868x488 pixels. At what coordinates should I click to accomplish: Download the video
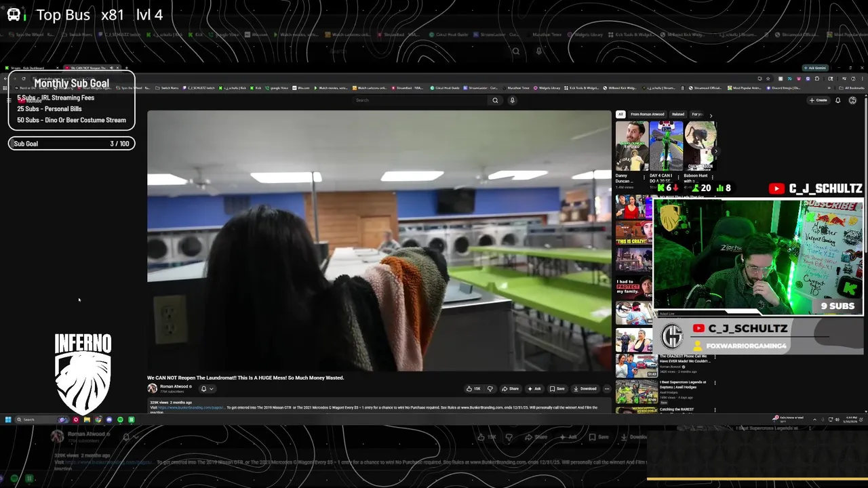pos(585,388)
